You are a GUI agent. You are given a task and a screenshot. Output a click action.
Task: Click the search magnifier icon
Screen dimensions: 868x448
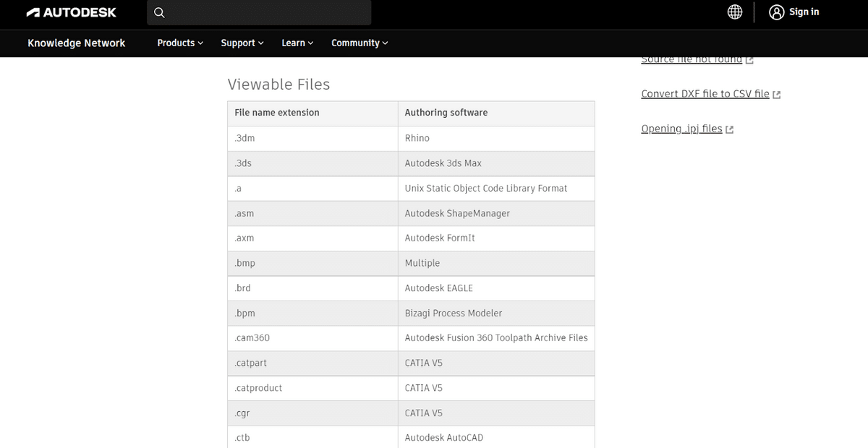pos(159,12)
